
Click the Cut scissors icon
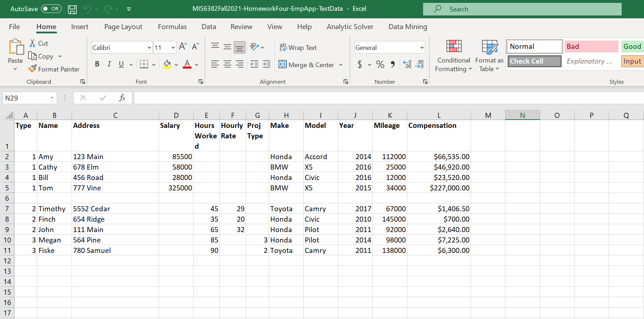click(x=32, y=43)
